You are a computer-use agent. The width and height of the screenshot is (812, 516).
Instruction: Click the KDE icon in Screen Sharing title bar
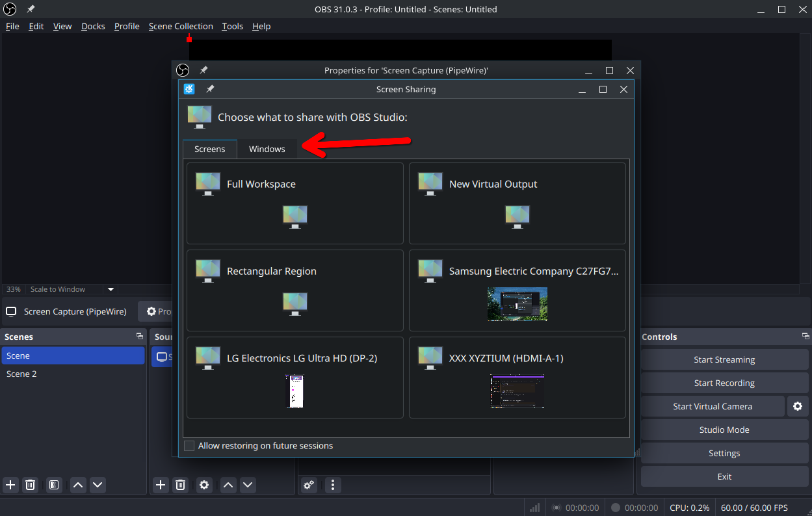click(190, 90)
